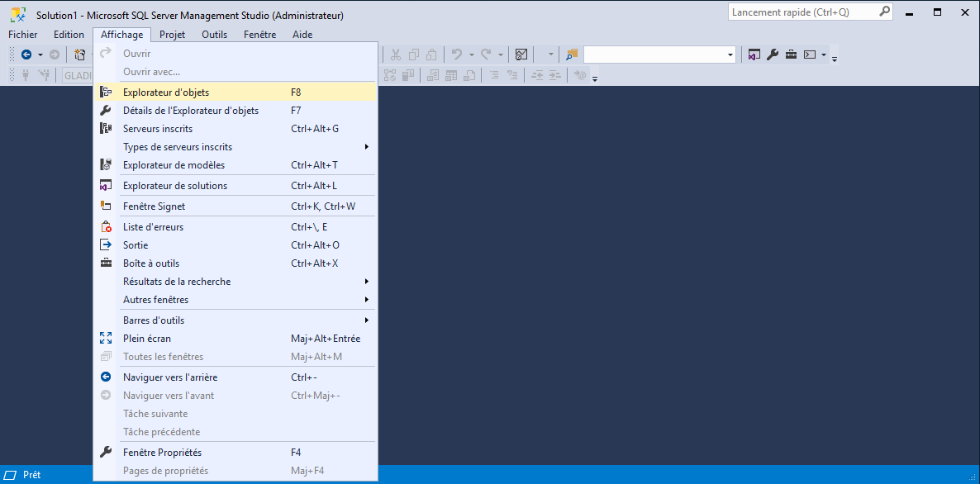This screenshot has height=484, width=980.
Task: Click the Explorateur d'objets menu icon
Action: point(106,93)
